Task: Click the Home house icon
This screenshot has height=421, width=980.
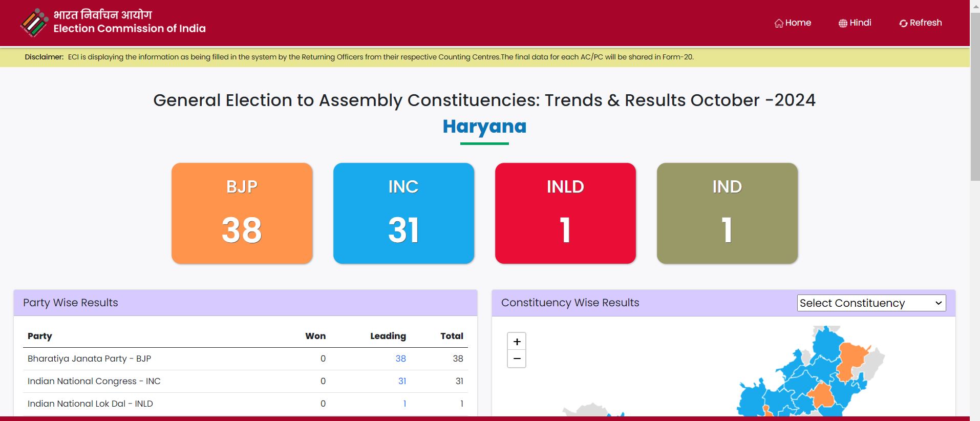Action: tap(779, 23)
